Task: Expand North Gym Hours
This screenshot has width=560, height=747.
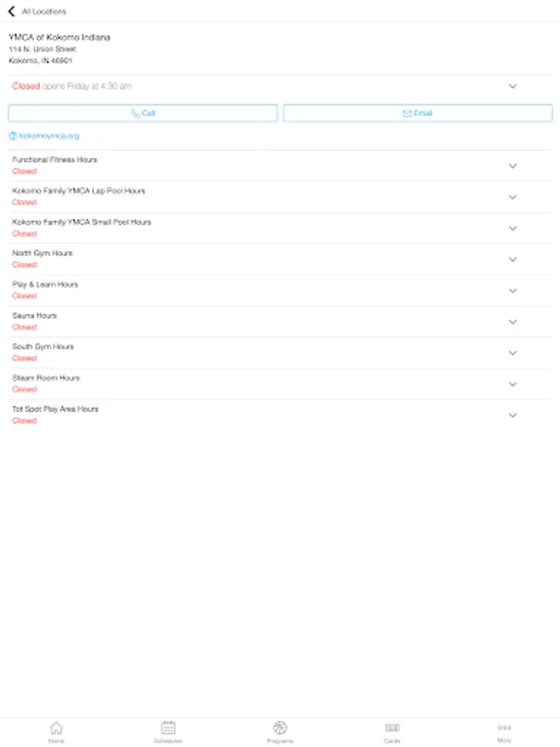Action: click(513, 259)
